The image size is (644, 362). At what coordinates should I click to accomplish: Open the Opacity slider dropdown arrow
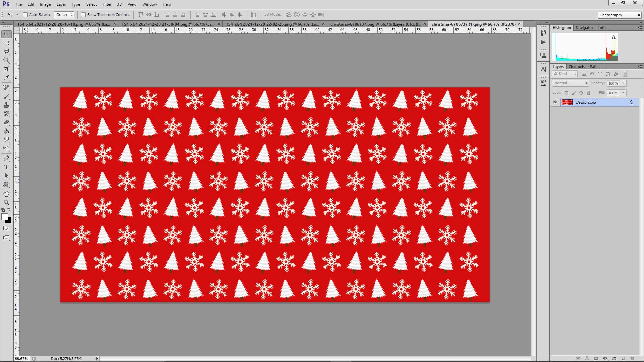click(x=623, y=83)
